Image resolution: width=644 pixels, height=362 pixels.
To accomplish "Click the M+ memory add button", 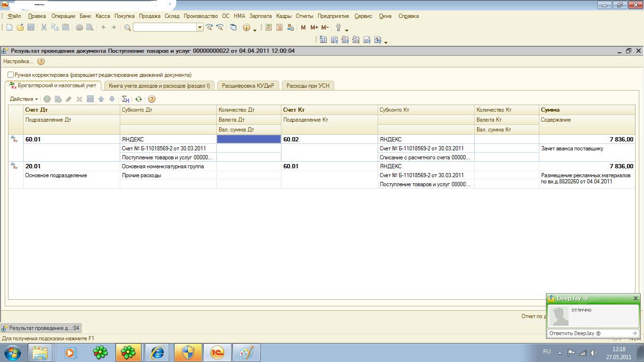I will (x=314, y=27).
